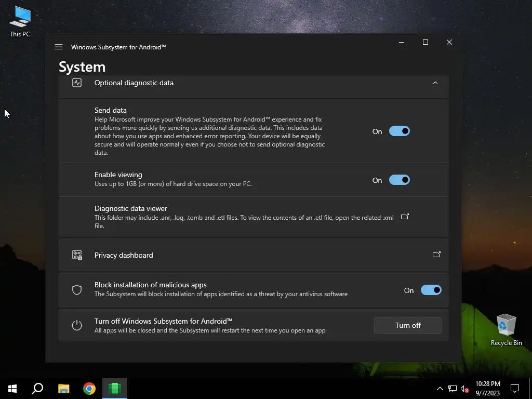Disable the Enable viewing toggle
The width and height of the screenshot is (532, 399).
pos(400,180)
